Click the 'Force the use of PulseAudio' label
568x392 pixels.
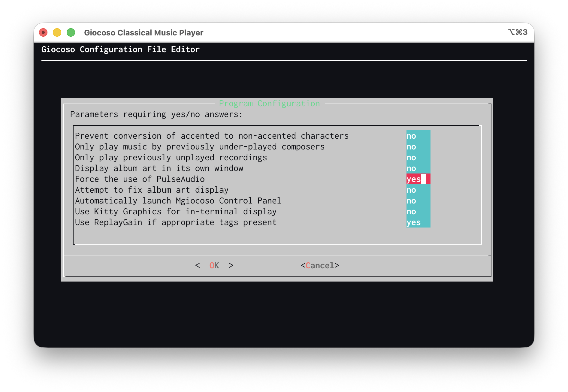tap(140, 179)
